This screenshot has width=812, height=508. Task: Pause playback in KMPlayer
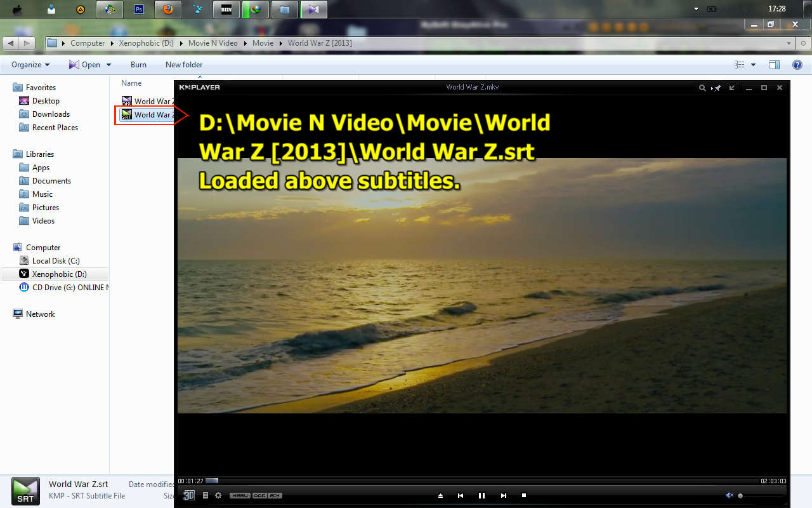481,495
